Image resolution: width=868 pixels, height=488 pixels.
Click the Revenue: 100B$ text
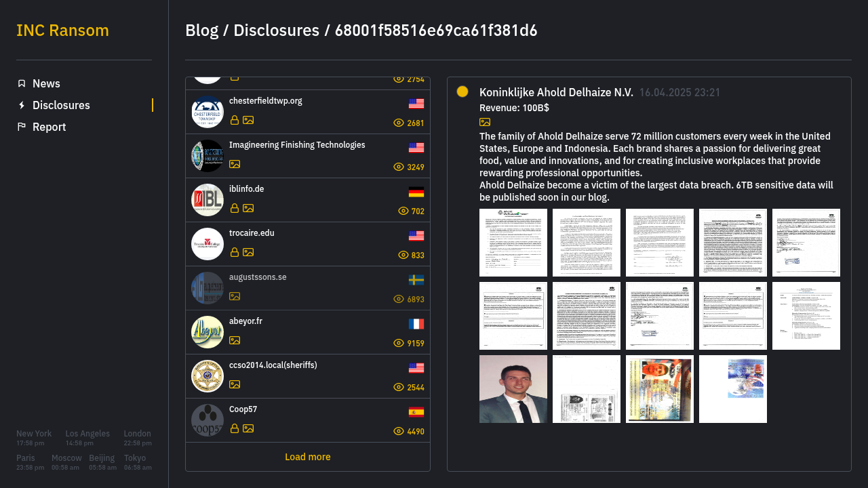pyautogui.click(x=514, y=108)
